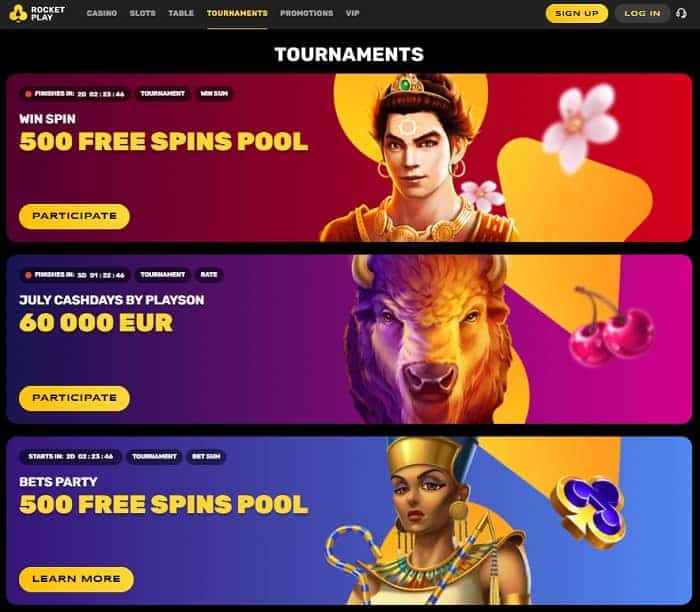Switch to the Tournaments tab

click(x=237, y=13)
